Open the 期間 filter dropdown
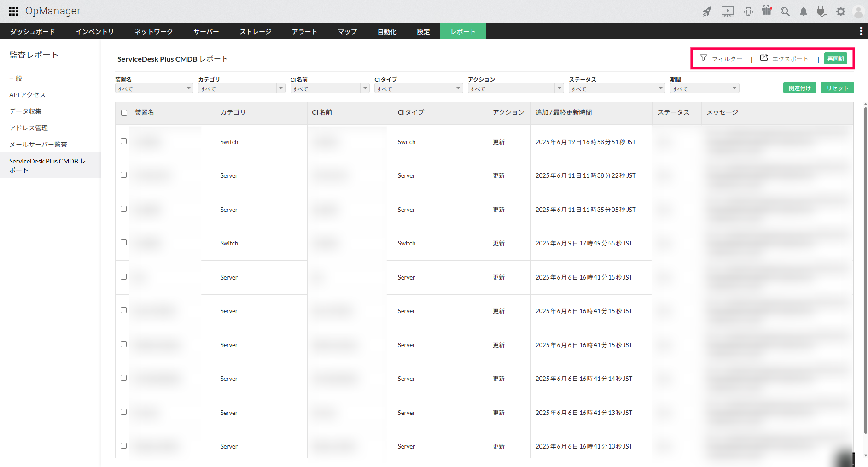The image size is (868, 467). click(x=705, y=88)
